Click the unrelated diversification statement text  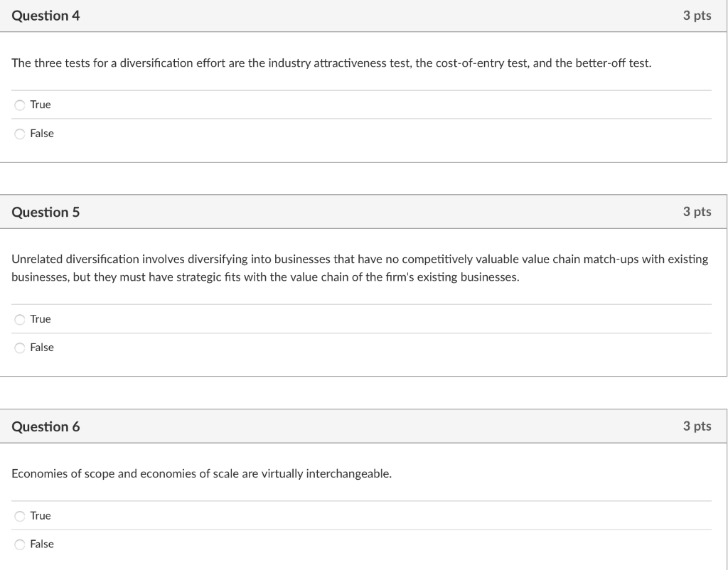click(360, 268)
